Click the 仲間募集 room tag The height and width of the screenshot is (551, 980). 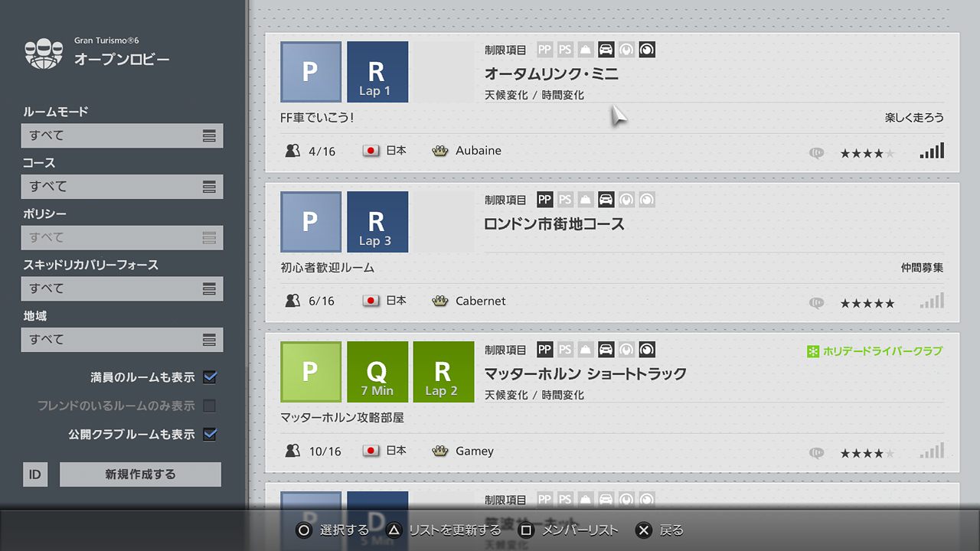click(x=923, y=268)
